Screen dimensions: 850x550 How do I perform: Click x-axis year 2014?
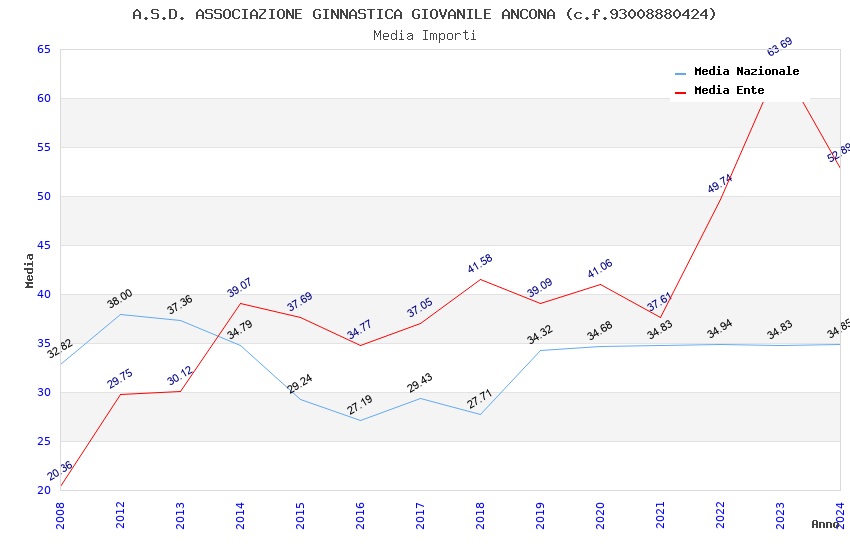[x=240, y=515]
